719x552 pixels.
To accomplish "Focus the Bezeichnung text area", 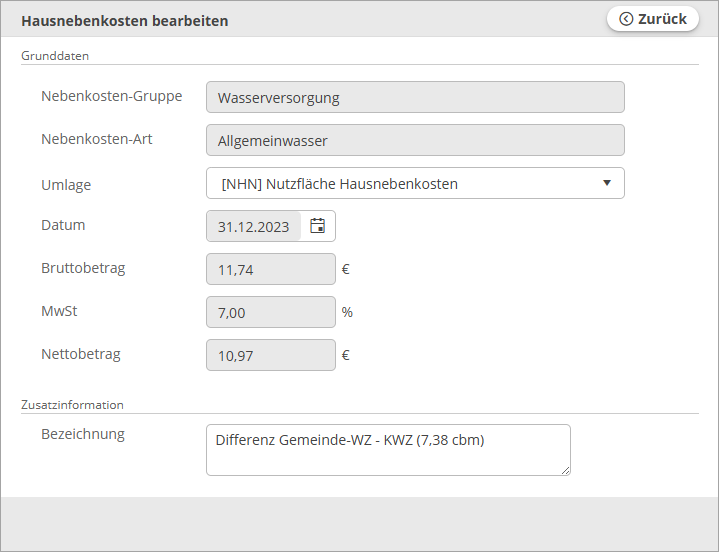I will (387, 450).
